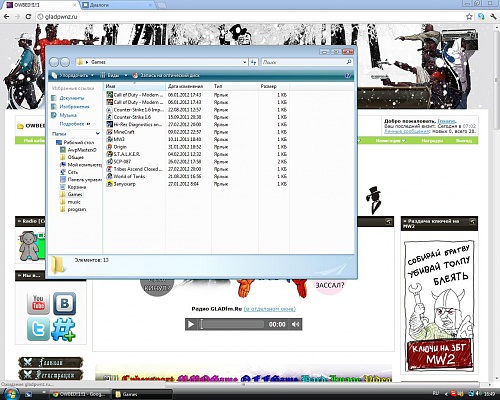Select the MineCraft shortcut icon
This screenshot has width=500, height=400.
(x=109, y=132)
